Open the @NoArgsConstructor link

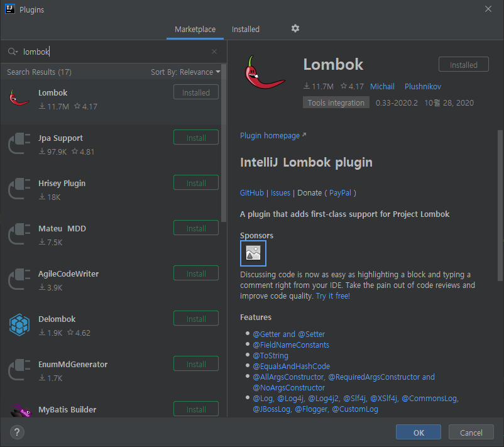coord(288,387)
